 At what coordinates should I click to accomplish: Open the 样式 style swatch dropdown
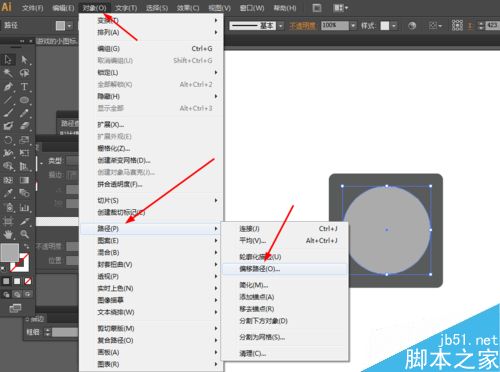(394, 26)
